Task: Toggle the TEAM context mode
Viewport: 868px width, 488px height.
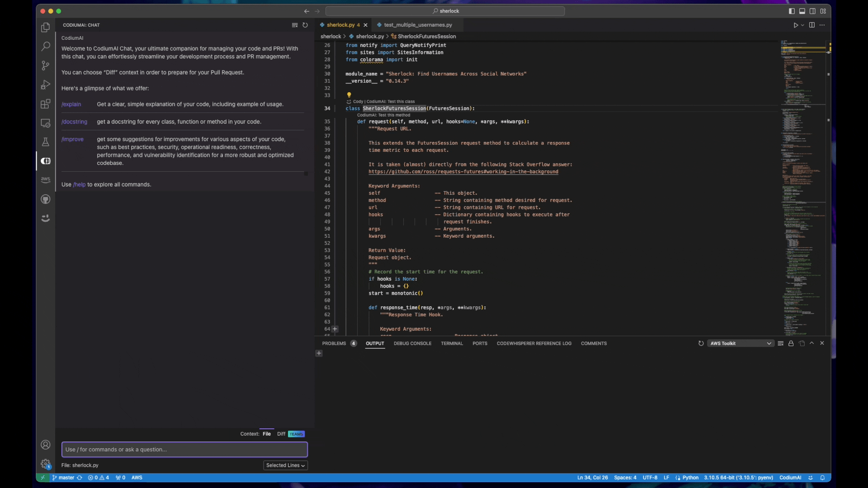Action: coord(296,434)
